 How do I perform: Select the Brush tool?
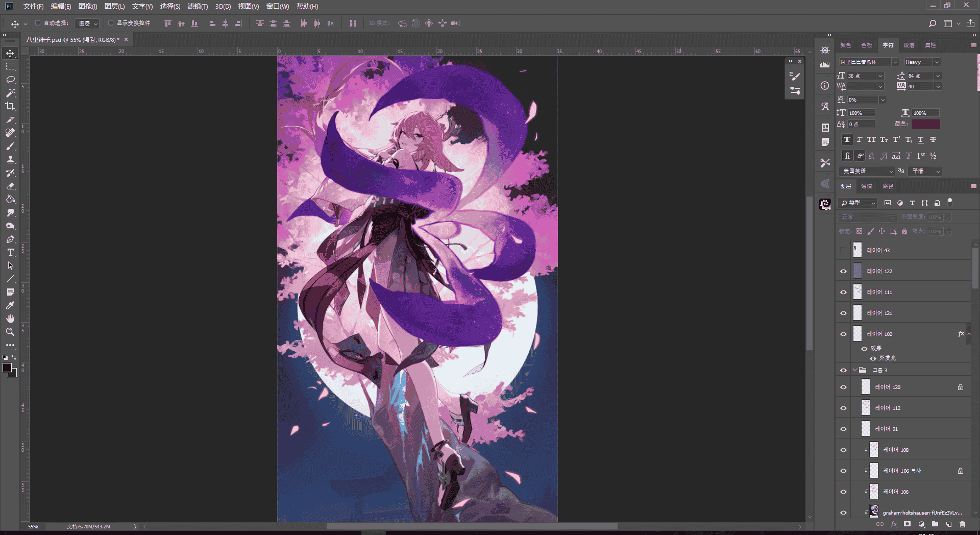click(x=10, y=146)
